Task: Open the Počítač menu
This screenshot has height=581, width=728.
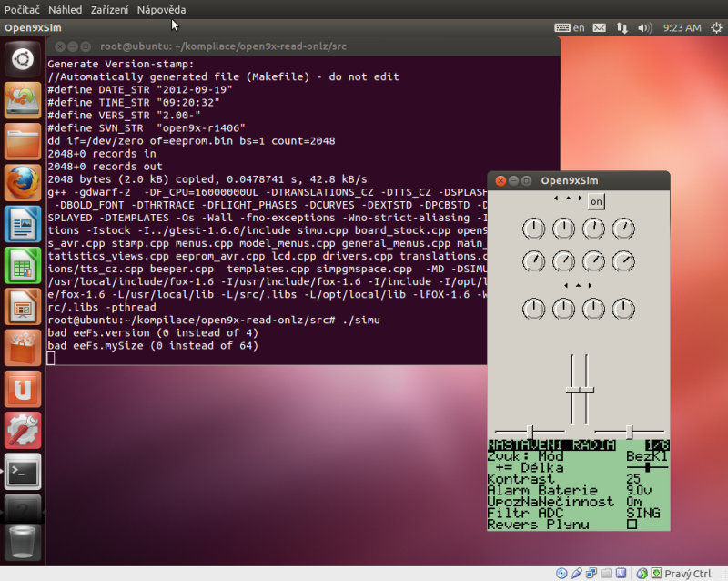Action: 22,9
